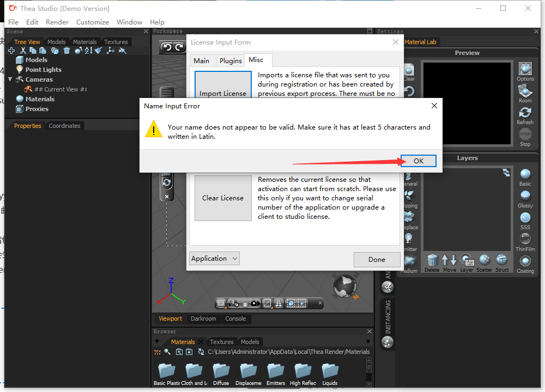Close the Name Input Error dialog
The height and width of the screenshot is (392, 545).
coord(434,106)
